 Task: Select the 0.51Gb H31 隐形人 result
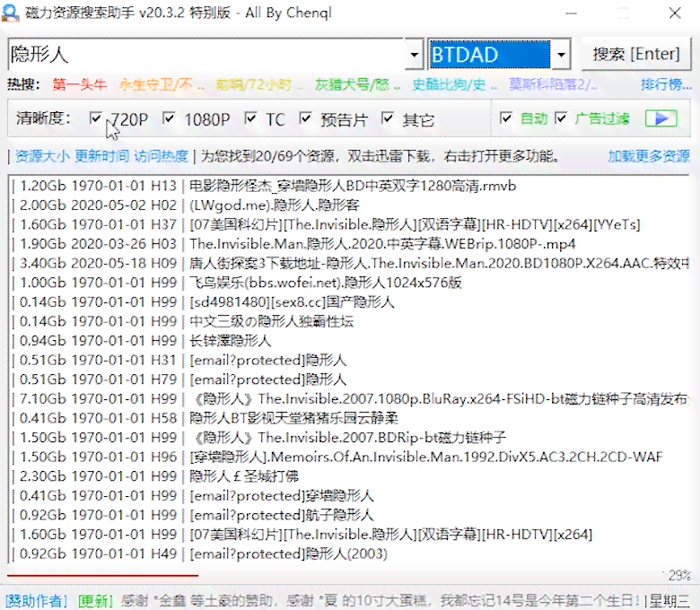point(349,360)
